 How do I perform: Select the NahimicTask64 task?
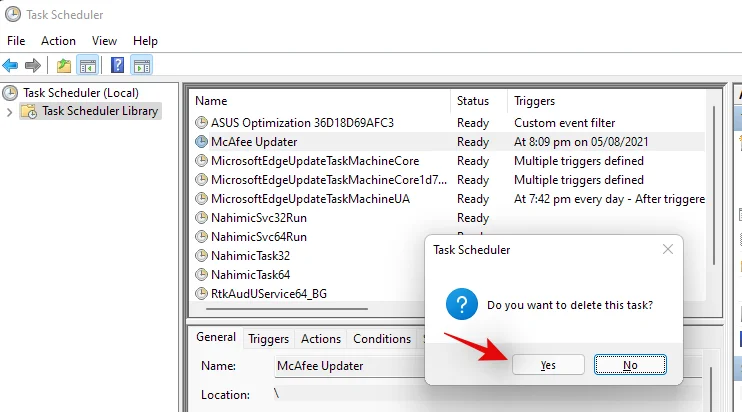click(x=250, y=274)
